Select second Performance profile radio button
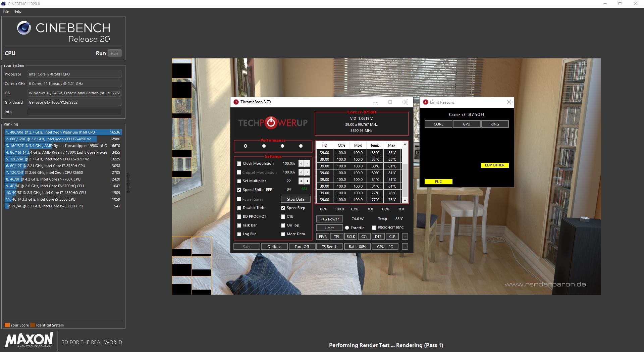 [x=264, y=146]
